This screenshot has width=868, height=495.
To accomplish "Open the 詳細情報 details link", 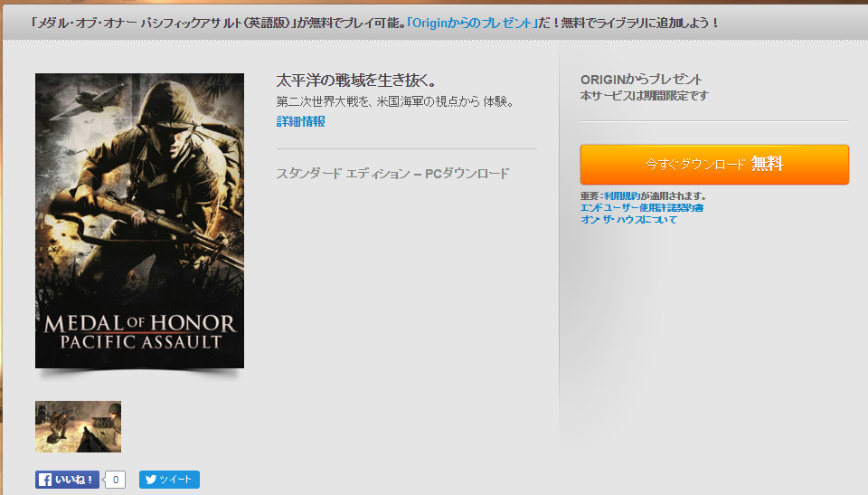I will (300, 121).
